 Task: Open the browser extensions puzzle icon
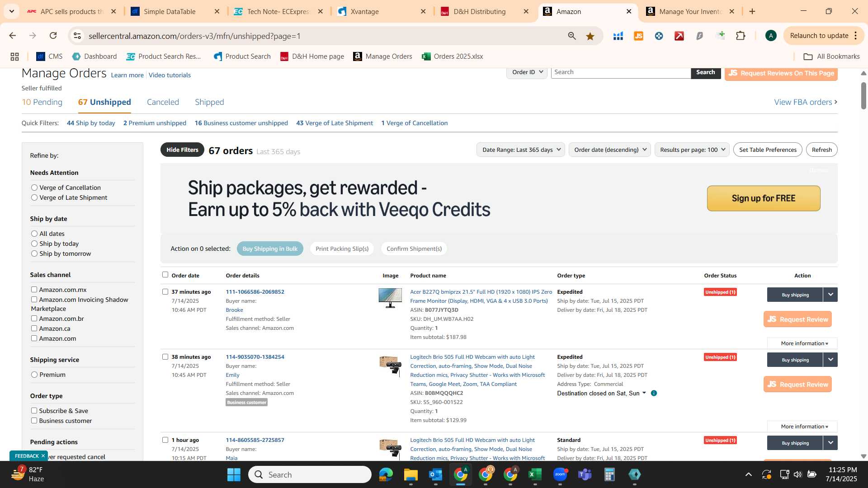coord(741,36)
